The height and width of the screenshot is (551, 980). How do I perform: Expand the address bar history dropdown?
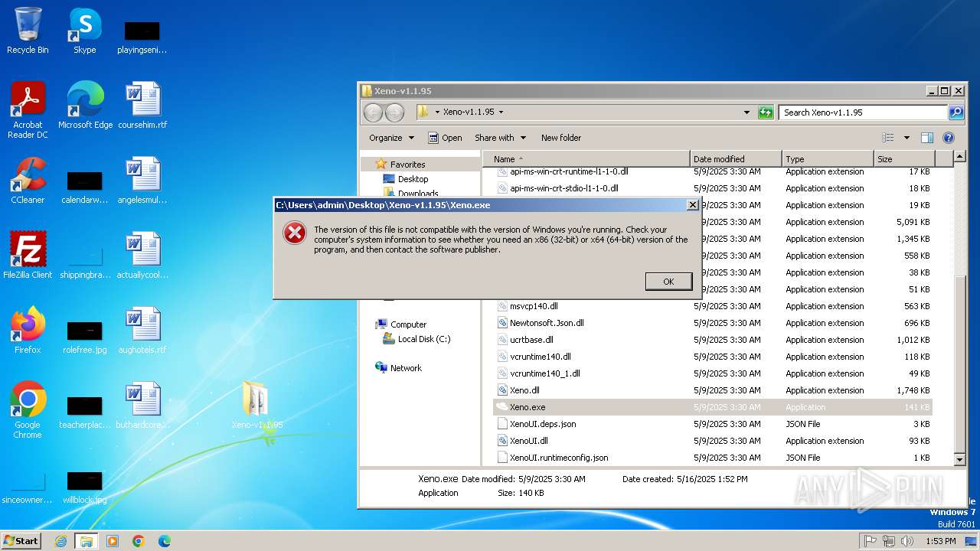coord(747,112)
